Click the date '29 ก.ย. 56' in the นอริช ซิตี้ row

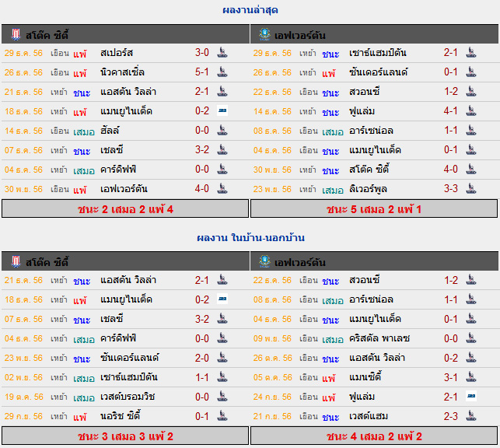coord(23,416)
